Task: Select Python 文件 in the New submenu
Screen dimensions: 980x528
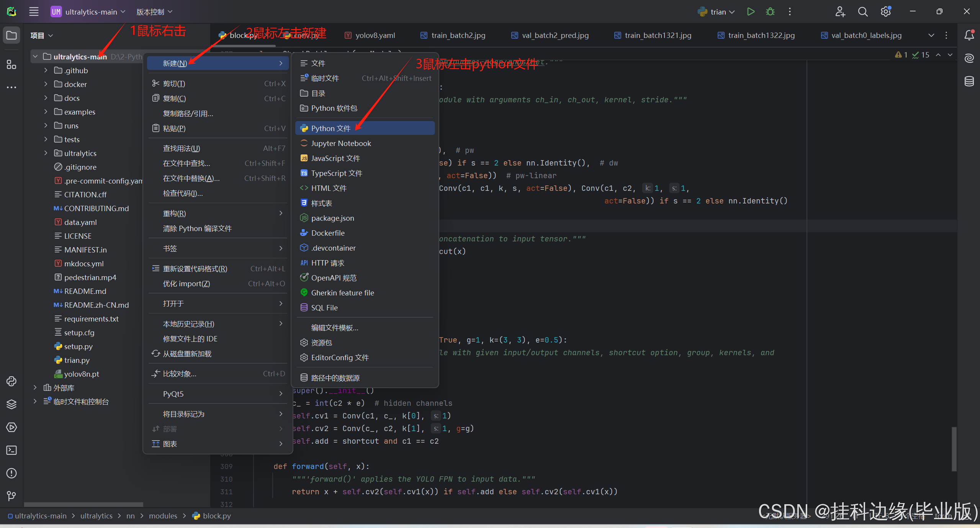Action: (330, 128)
